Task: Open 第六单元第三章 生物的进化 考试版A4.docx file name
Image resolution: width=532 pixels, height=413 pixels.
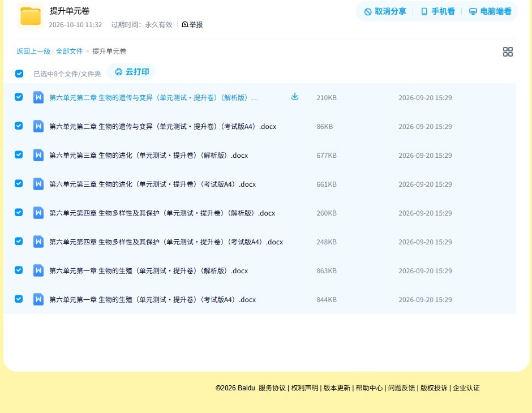Action: click(x=152, y=184)
